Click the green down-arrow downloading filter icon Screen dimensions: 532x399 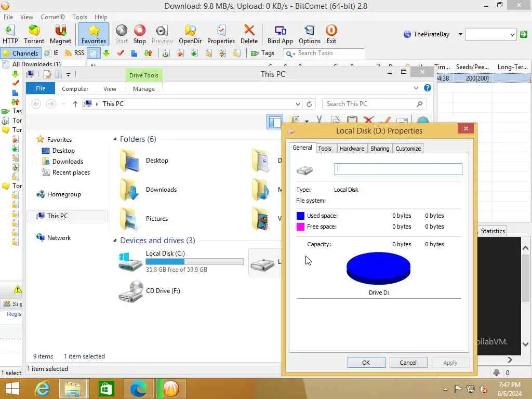click(x=107, y=54)
